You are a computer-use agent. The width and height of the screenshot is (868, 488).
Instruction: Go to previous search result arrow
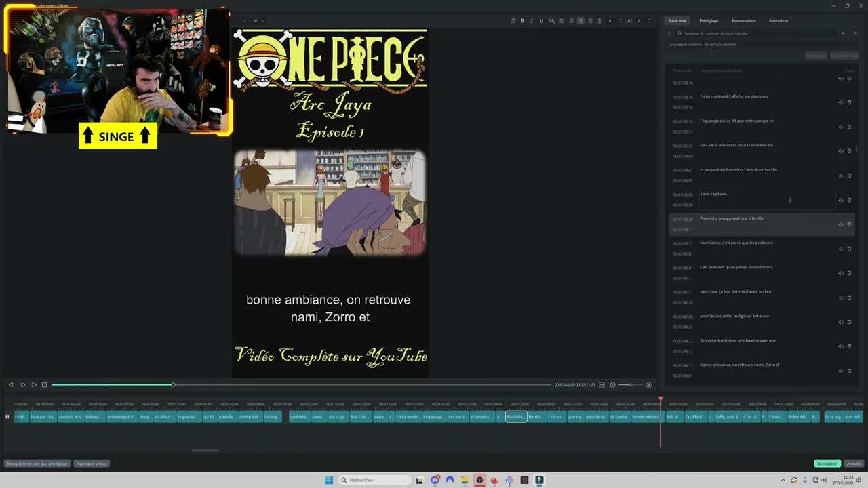(844, 33)
